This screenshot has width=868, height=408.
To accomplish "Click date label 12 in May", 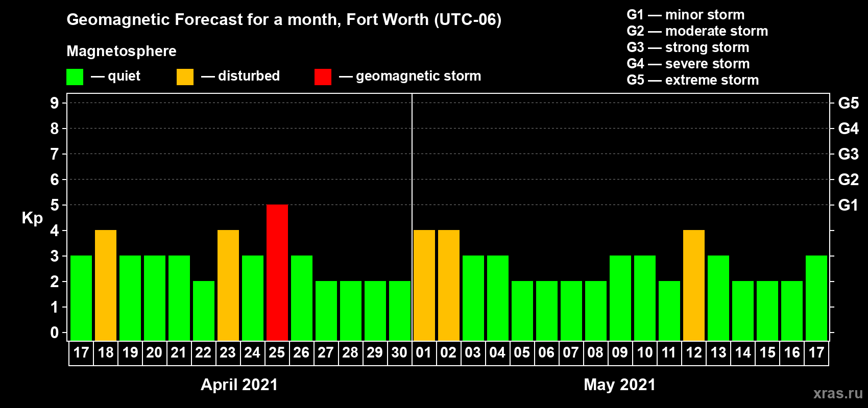I will [x=694, y=353].
